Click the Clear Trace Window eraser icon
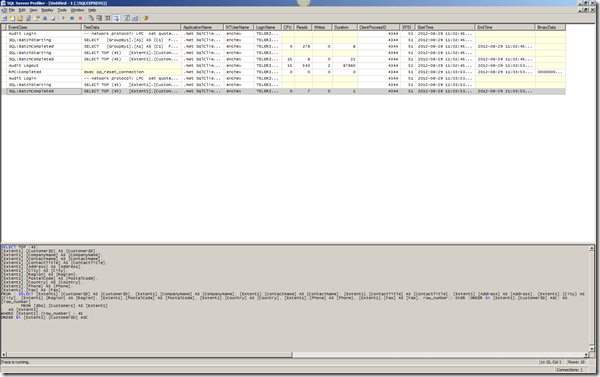Image resolution: width=600 pixels, height=377 pixels. pyautogui.click(x=53, y=18)
